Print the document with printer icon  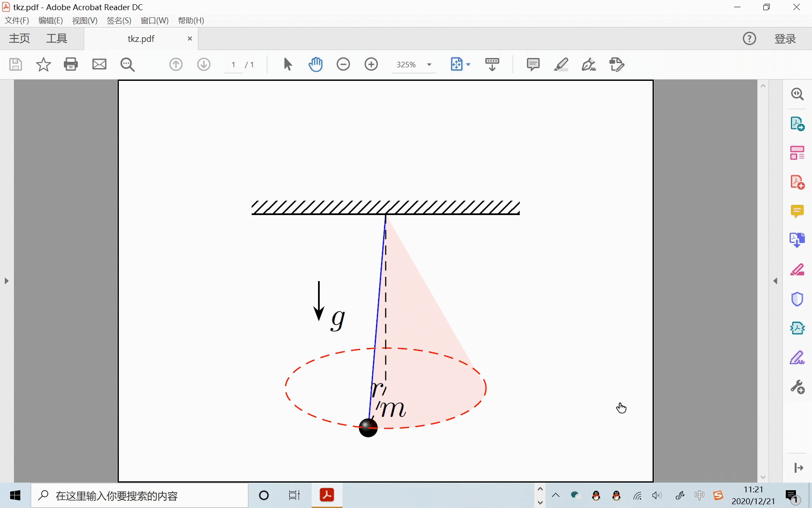(71, 64)
